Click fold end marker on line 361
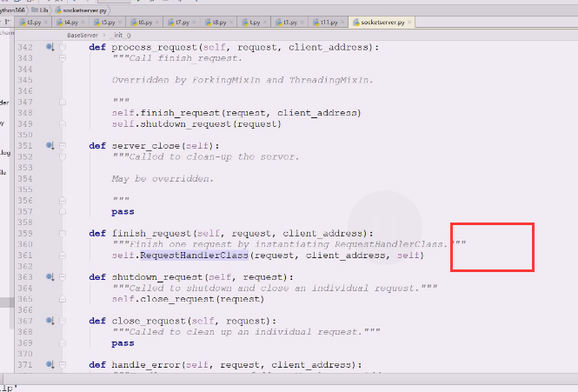 (x=63, y=256)
